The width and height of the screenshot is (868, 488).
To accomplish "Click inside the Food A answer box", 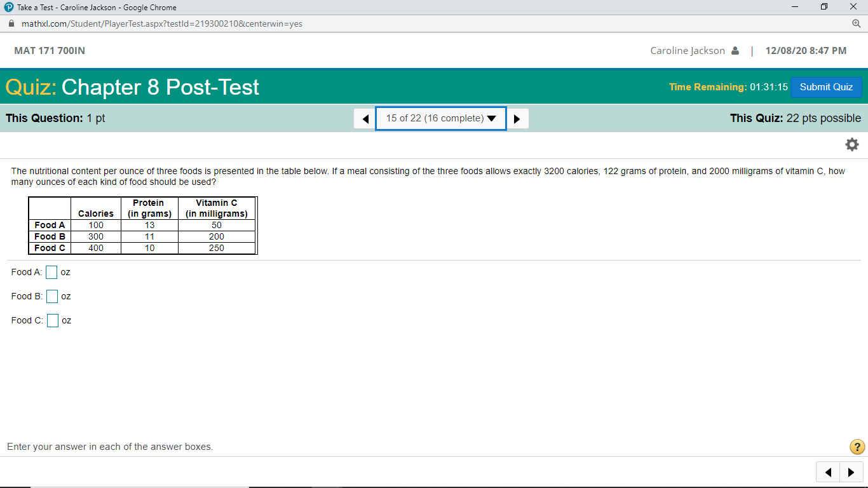I will (x=51, y=272).
